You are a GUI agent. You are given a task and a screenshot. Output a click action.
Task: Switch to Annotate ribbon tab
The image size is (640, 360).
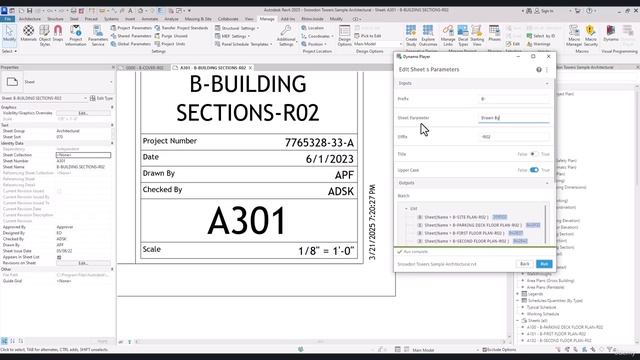149,19
